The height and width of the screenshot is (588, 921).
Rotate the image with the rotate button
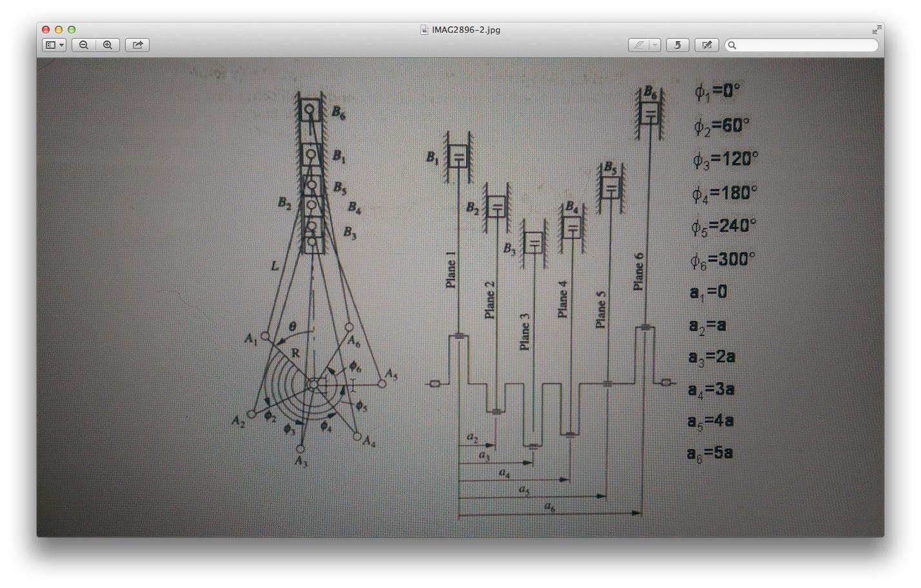[x=677, y=45]
